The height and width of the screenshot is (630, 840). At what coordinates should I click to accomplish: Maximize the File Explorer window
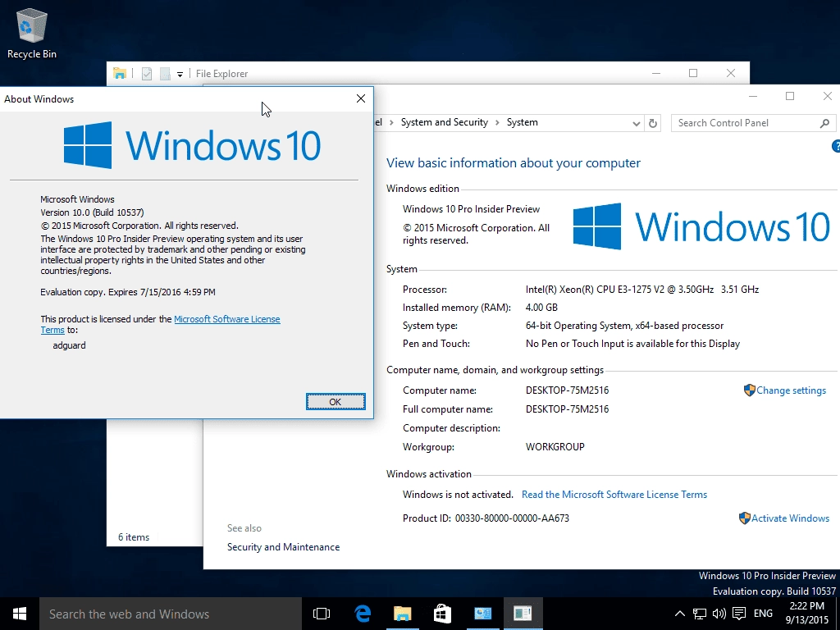(693, 73)
